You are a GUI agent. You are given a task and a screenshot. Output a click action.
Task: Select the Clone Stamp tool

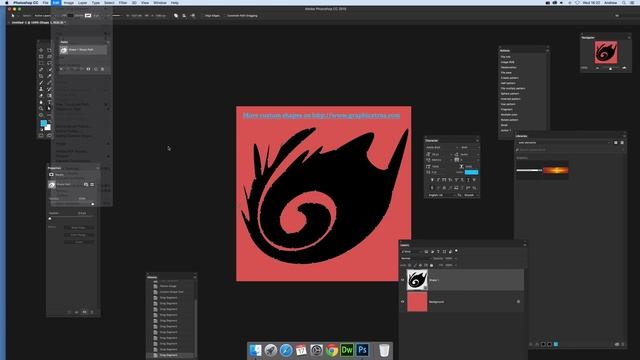pos(41,89)
